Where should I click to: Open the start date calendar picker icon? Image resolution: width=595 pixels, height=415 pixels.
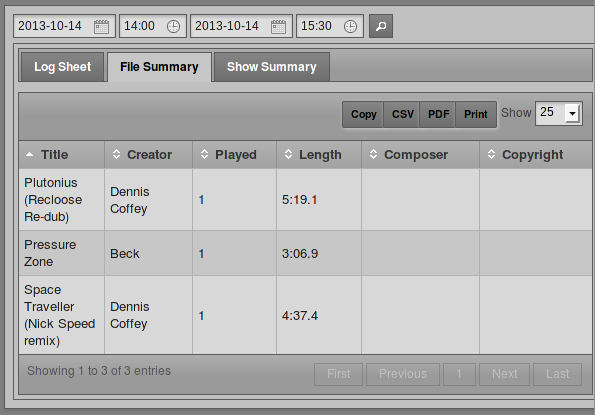coord(101,26)
